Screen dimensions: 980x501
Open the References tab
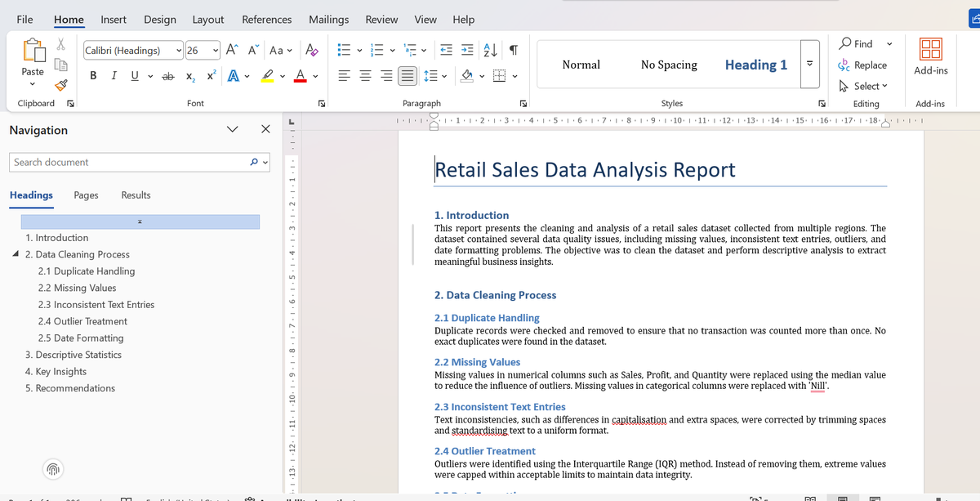point(266,19)
